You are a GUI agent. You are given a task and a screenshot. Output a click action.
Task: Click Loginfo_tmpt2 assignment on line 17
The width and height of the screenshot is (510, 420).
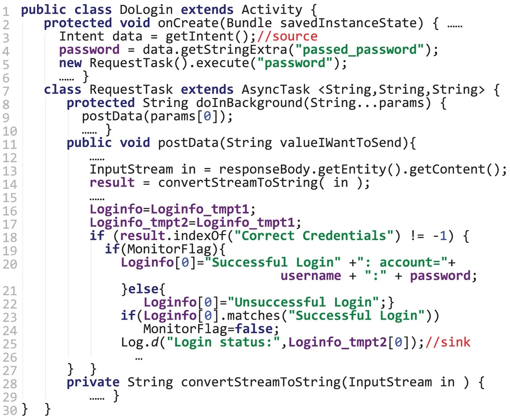195,222
